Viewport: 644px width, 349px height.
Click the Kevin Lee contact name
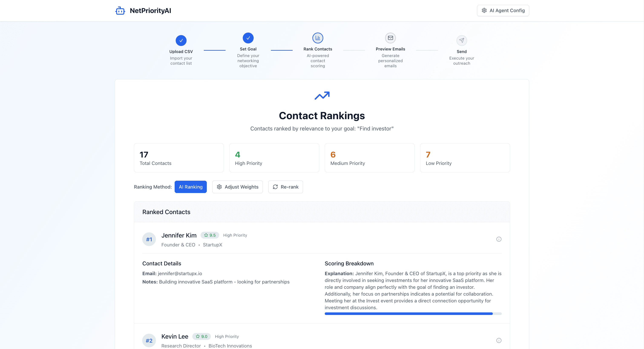(x=175, y=336)
